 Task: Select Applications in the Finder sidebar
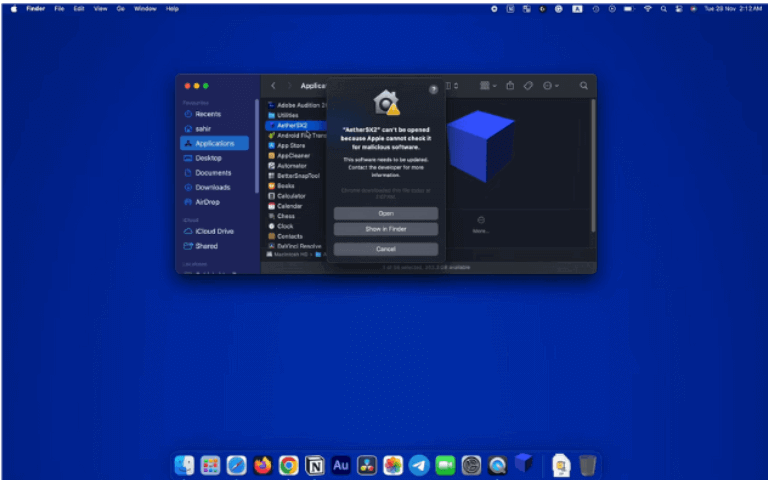[x=214, y=143]
